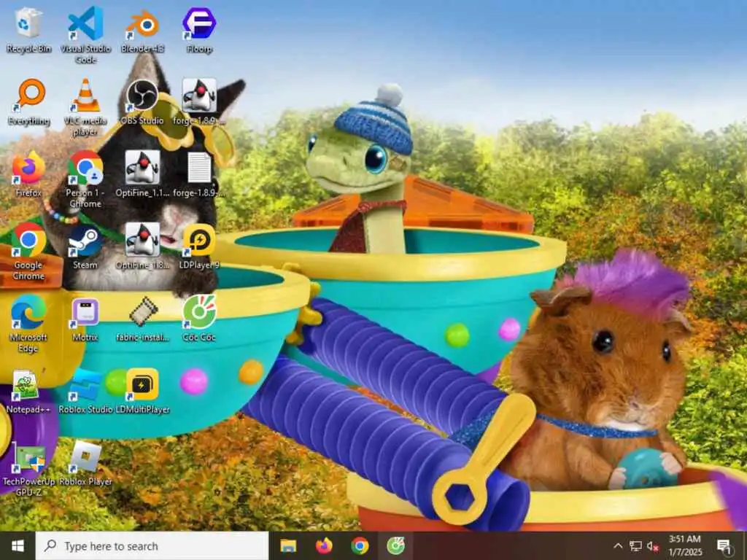Expand the hidden system tray icons
Screen dimensions: 747x560
coord(618,546)
